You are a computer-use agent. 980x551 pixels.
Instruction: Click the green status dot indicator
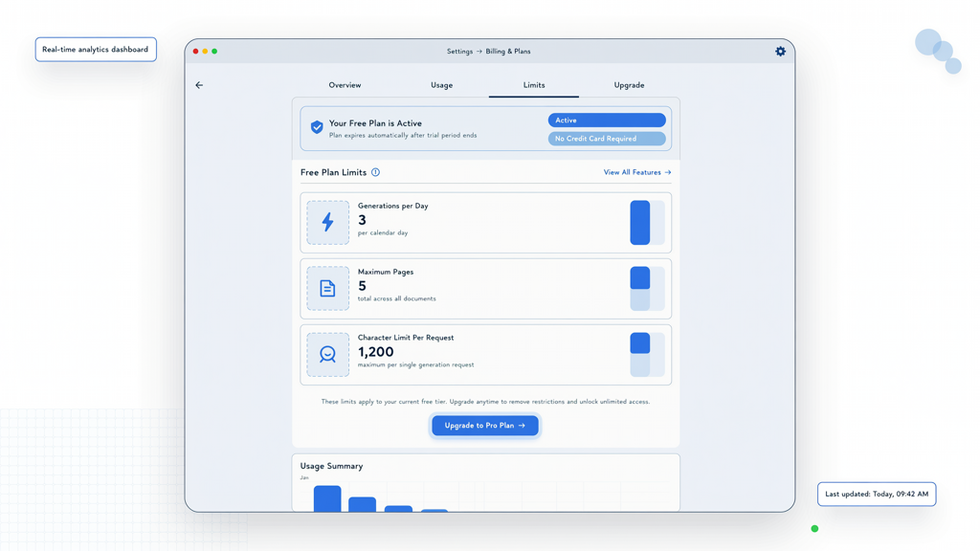(814, 528)
